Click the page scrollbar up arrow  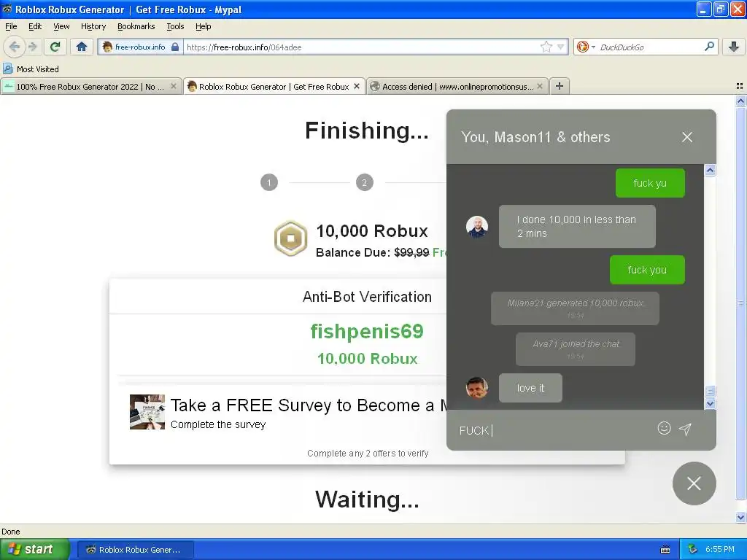click(x=740, y=101)
